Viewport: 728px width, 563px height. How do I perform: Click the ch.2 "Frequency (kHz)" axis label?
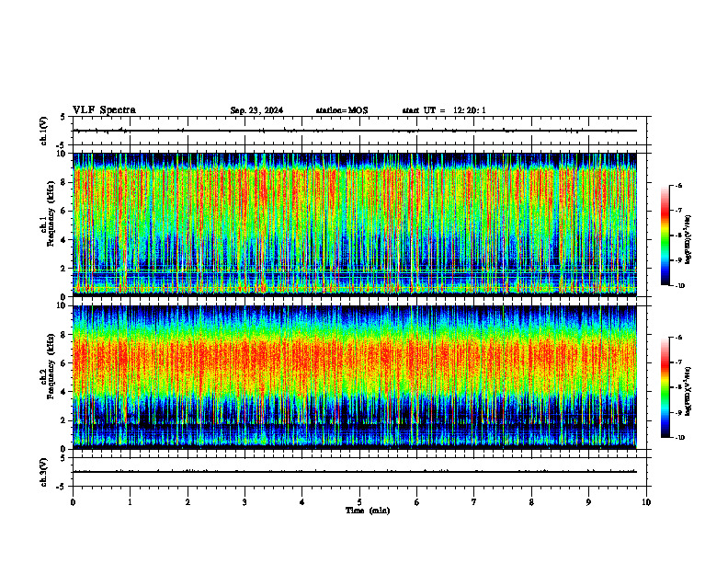tap(51, 366)
